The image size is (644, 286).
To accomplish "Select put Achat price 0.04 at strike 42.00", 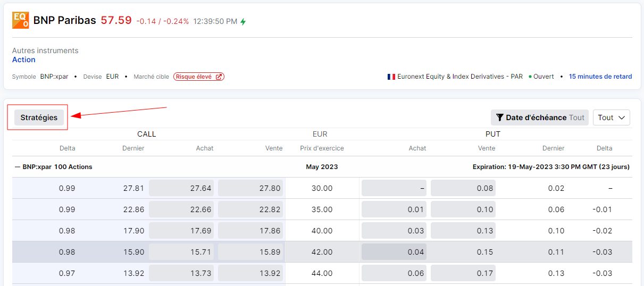I will [394, 252].
